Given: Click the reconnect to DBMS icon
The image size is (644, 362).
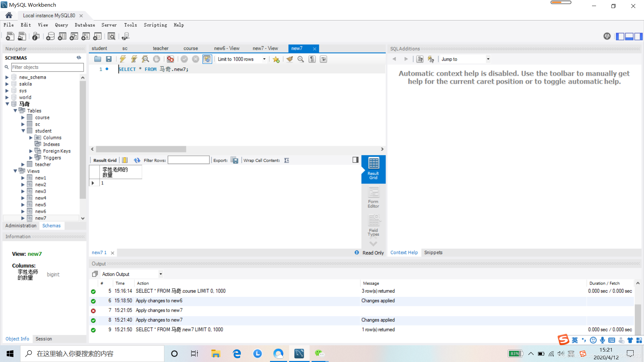Looking at the screenshot, I should [125, 36].
